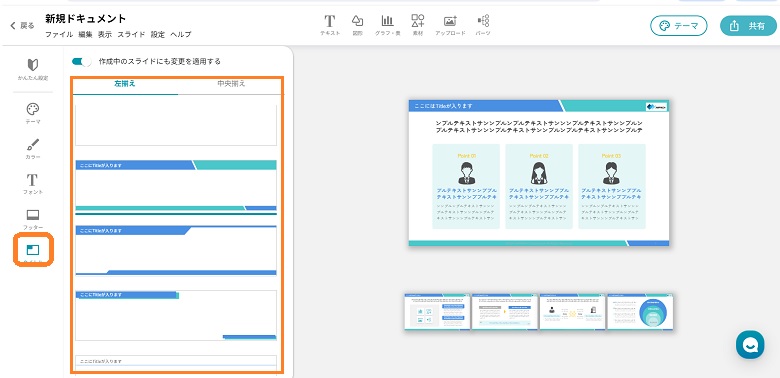Viewport: 780px width, 378px height.
Task: Open the title layout sidebar icon
Action: 33,250
